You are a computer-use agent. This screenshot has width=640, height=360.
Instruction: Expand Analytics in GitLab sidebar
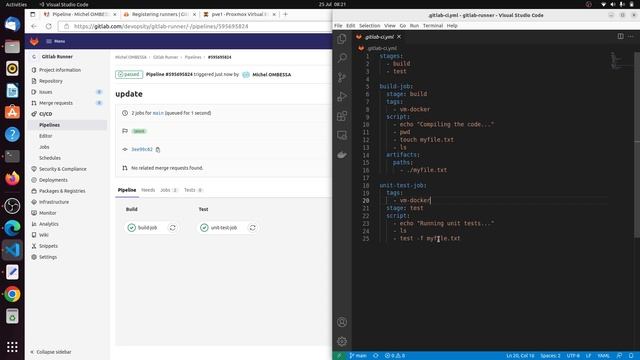point(49,224)
